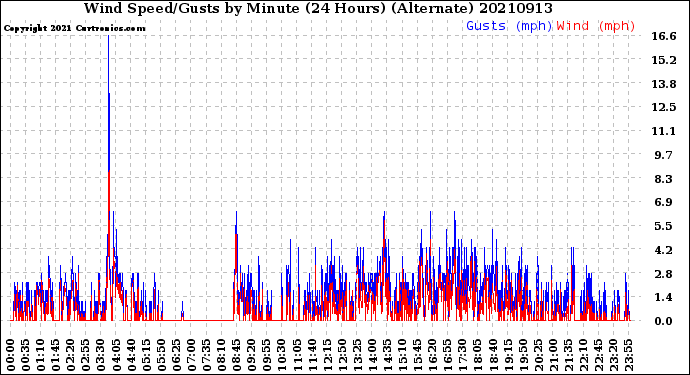Click the 19:50 time label
This screenshot has height=375, width=690.
click(523, 355)
